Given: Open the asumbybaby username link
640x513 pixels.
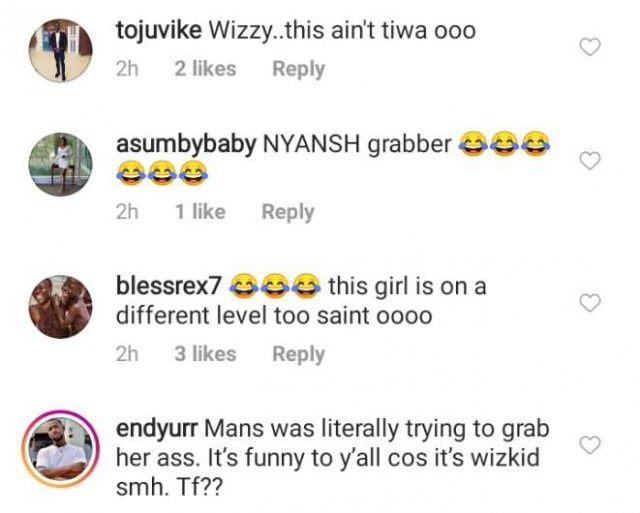Looking at the screenshot, I should (x=186, y=144).
